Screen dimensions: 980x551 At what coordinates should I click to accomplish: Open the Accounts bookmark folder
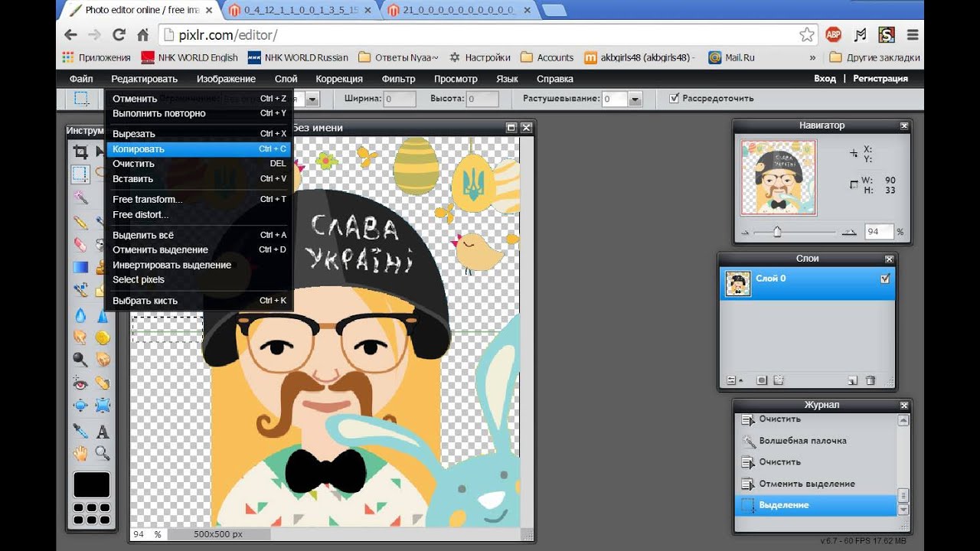(547, 57)
